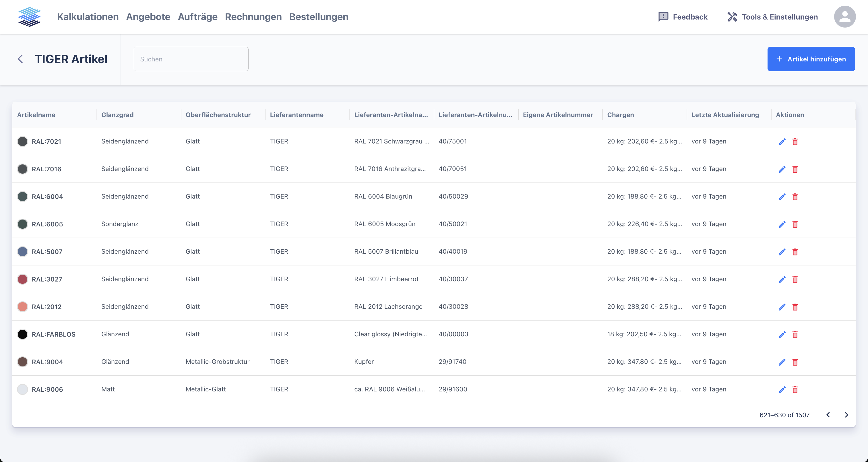Focus the Suchen search field
This screenshot has height=462, width=868.
pyautogui.click(x=191, y=59)
